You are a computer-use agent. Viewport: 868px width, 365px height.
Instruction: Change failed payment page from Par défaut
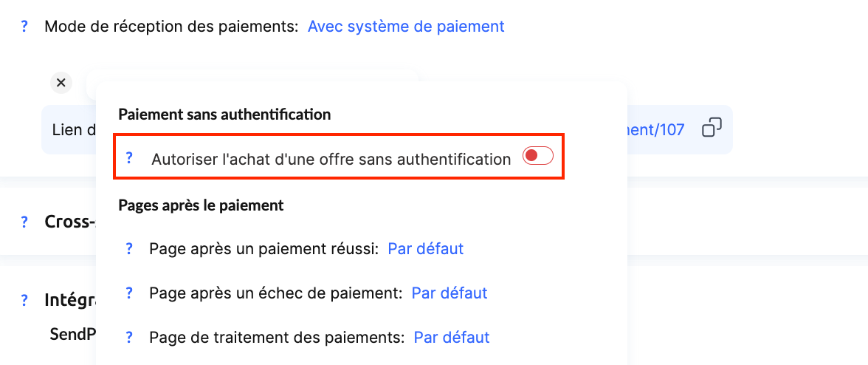pyautogui.click(x=449, y=293)
